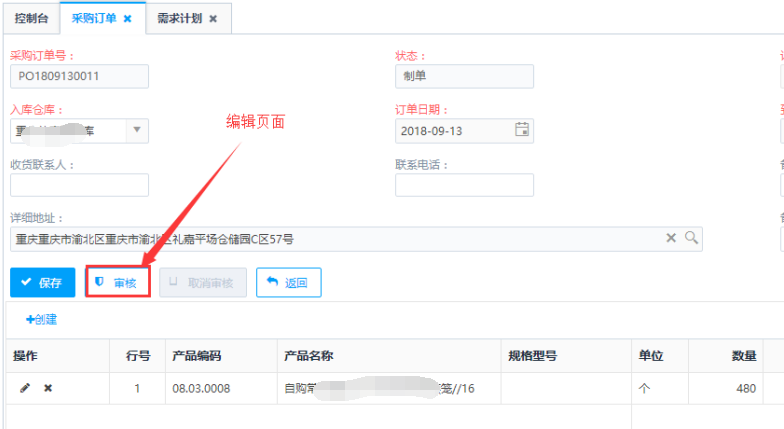Click the +创建 create link
The width and height of the screenshot is (784, 429).
tap(42, 320)
